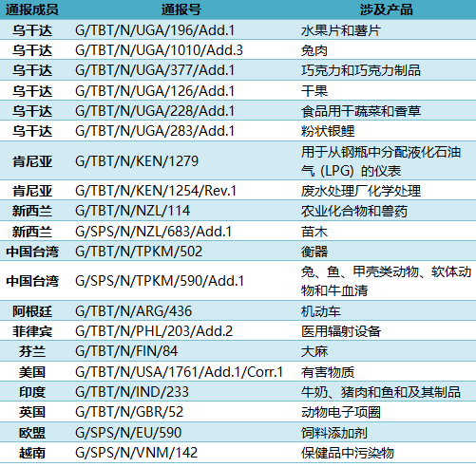Select notification G/TBT/N/USA/1761/Add.1/Corr.1
The height and width of the screenshot is (467, 476).
pyautogui.click(x=179, y=372)
